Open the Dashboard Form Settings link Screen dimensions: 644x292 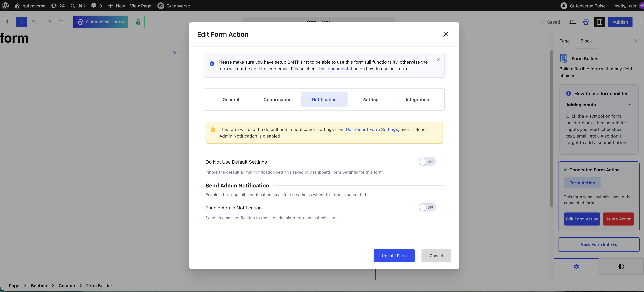pos(372,129)
